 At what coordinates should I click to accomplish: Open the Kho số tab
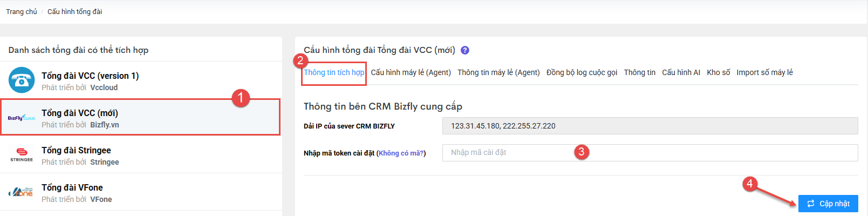tap(719, 72)
